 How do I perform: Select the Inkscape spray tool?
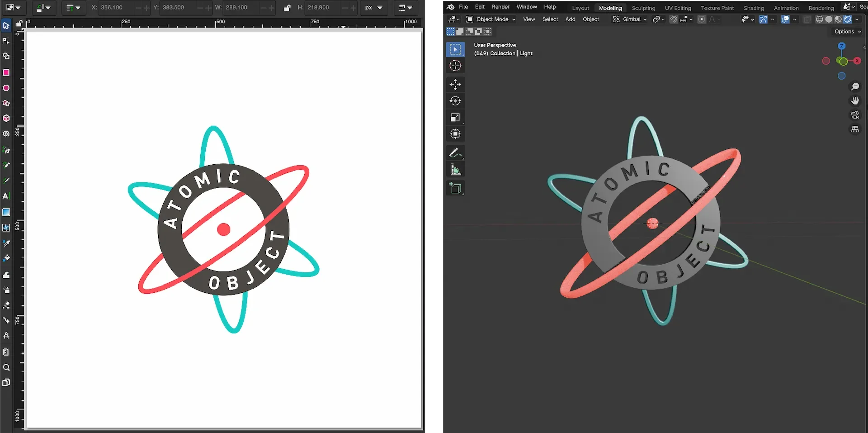pos(6,290)
